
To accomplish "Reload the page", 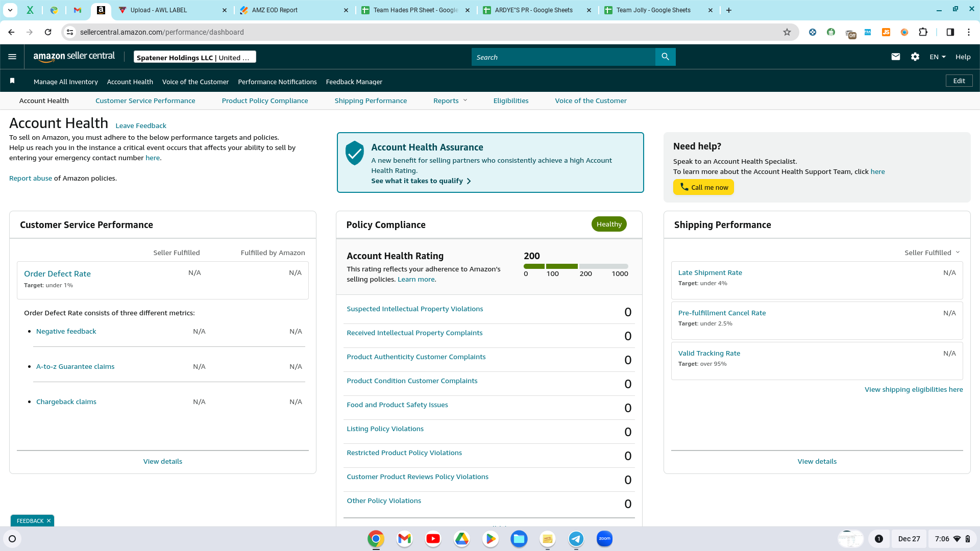I will 48,32.
